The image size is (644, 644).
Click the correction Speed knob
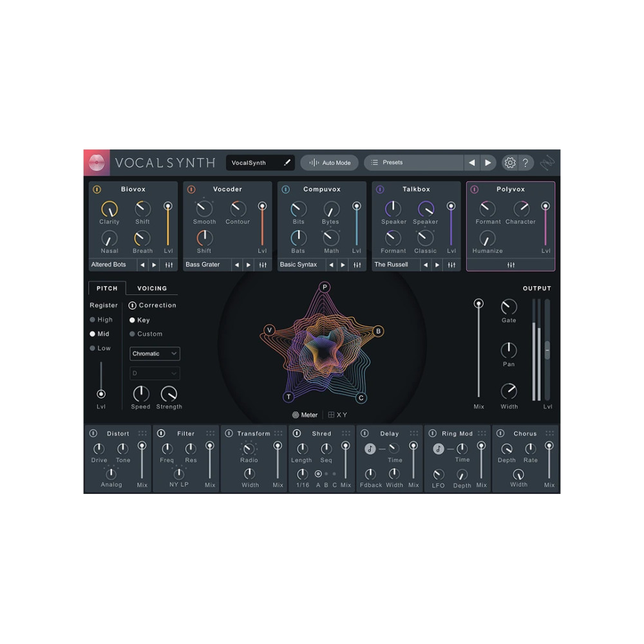(x=141, y=394)
